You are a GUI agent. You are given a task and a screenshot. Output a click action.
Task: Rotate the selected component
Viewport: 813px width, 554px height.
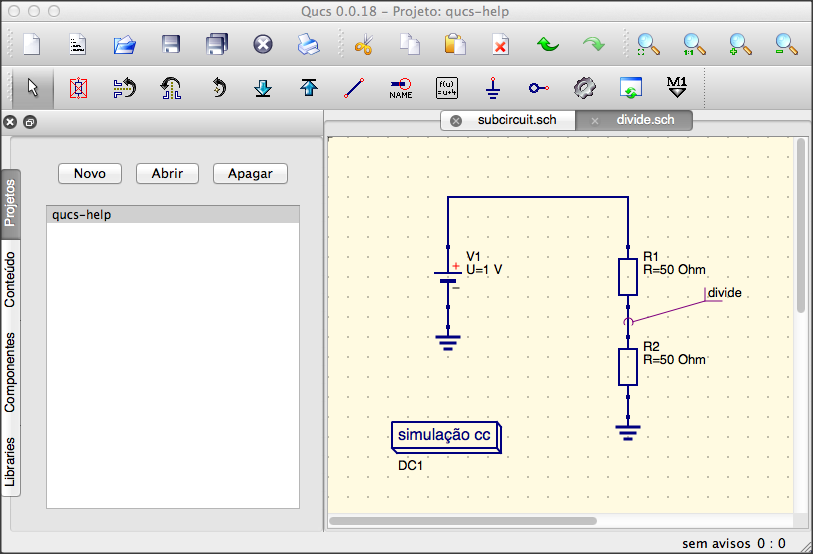(218, 88)
